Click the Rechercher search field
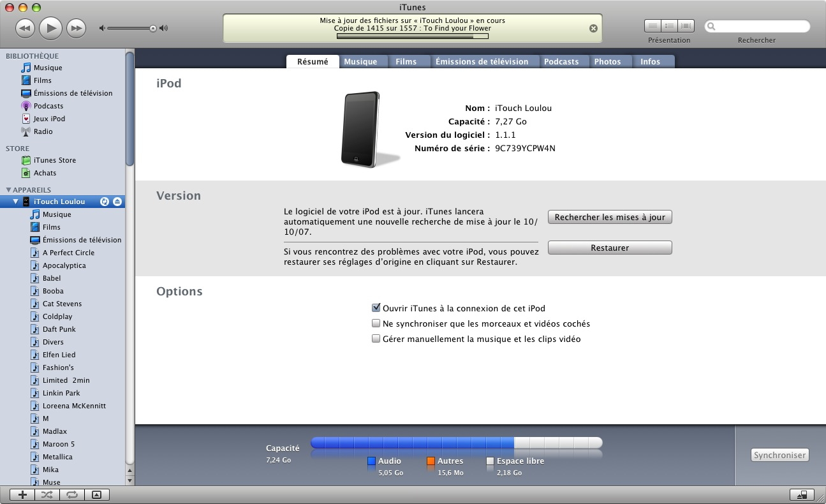Screen dimensions: 826x504 757,27
